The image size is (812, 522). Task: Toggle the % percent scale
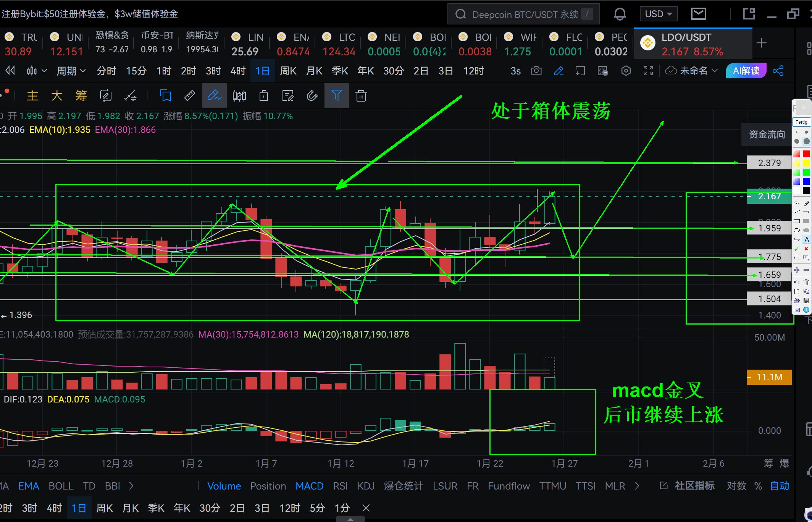coord(758,486)
